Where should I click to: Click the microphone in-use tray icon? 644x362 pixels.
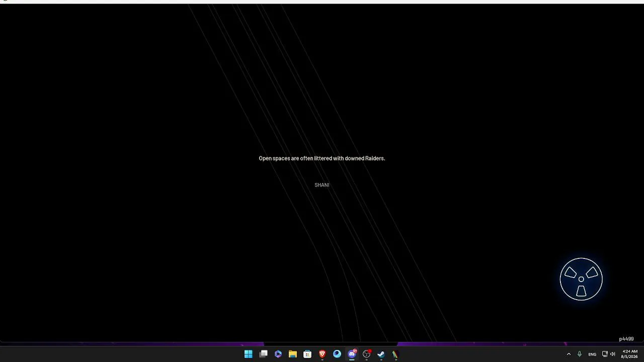pyautogui.click(x=580, y=354)
